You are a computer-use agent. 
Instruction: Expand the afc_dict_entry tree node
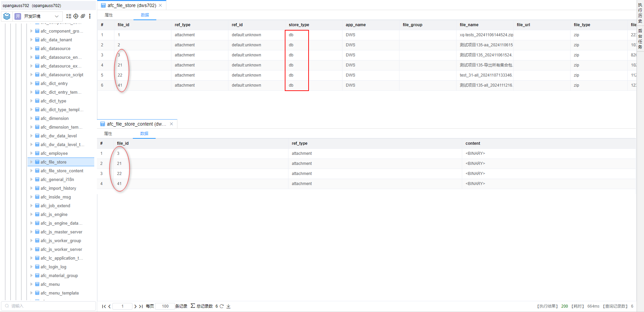[x=32, y=83]
